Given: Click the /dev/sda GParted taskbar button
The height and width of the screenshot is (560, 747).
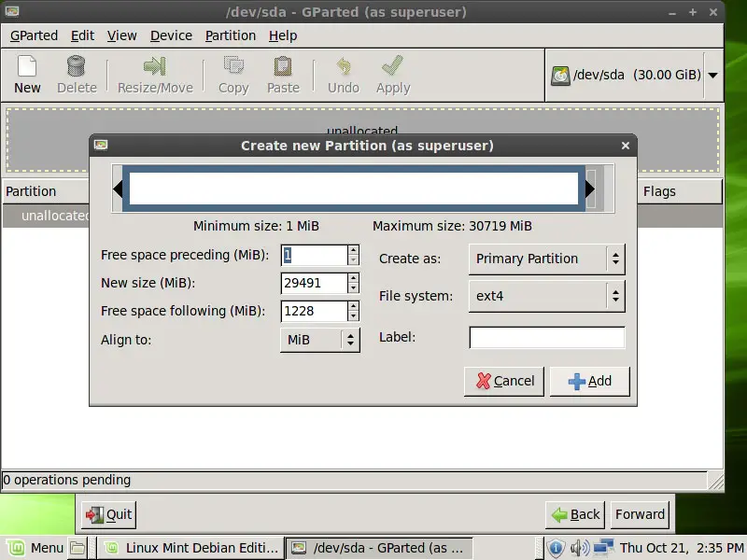Looking at the screenshot, I should click(380, 548).
